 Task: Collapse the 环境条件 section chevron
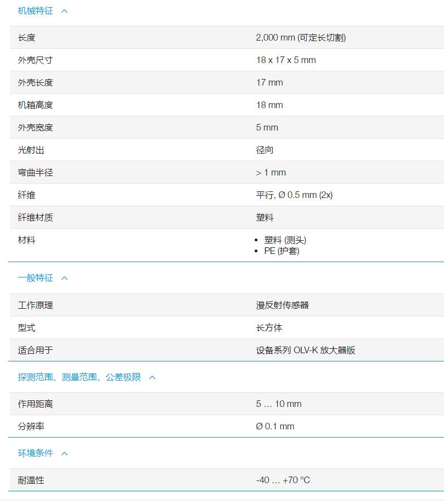click(x=64, y=454)
